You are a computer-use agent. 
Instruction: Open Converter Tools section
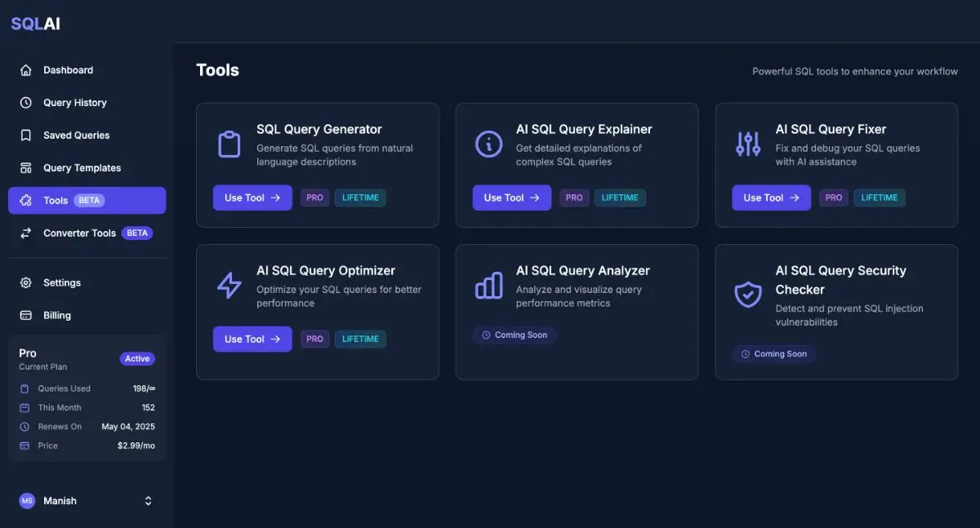coord(80,233)
